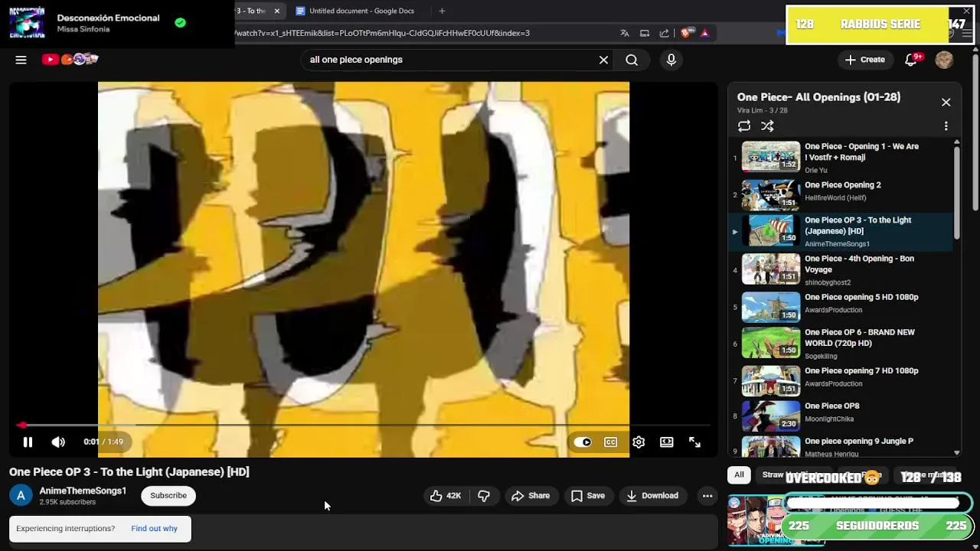Play One Piece OP8 by MoonlightChika
980x551 pixels.
click(841, 416)
